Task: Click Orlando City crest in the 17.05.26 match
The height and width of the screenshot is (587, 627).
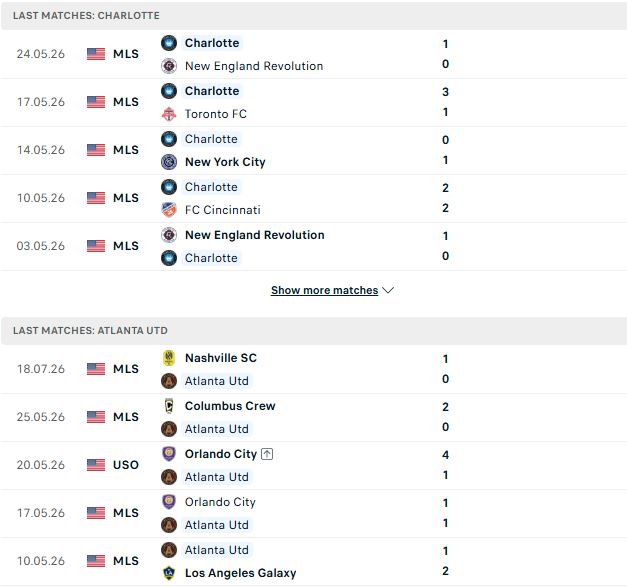Action: [169, 502]
